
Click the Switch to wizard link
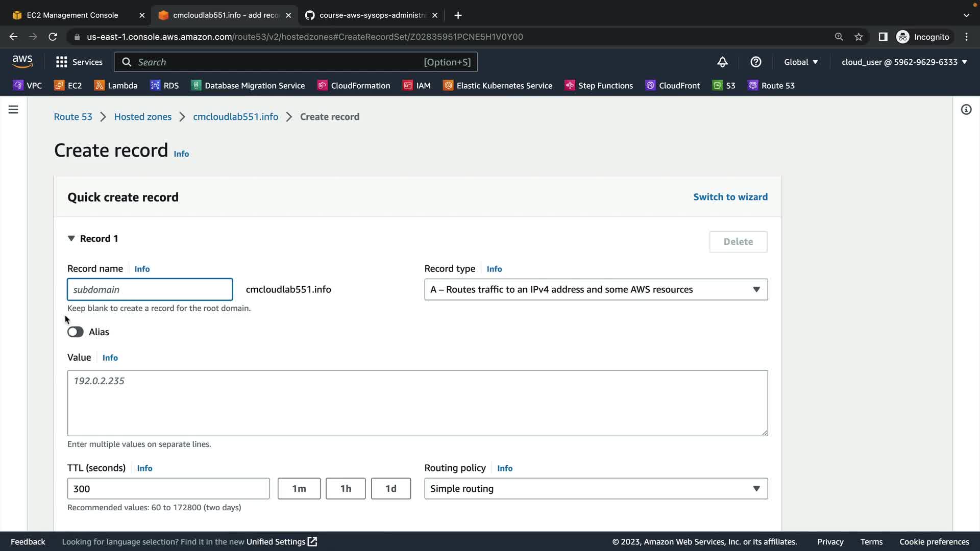(x=730, y=197)
